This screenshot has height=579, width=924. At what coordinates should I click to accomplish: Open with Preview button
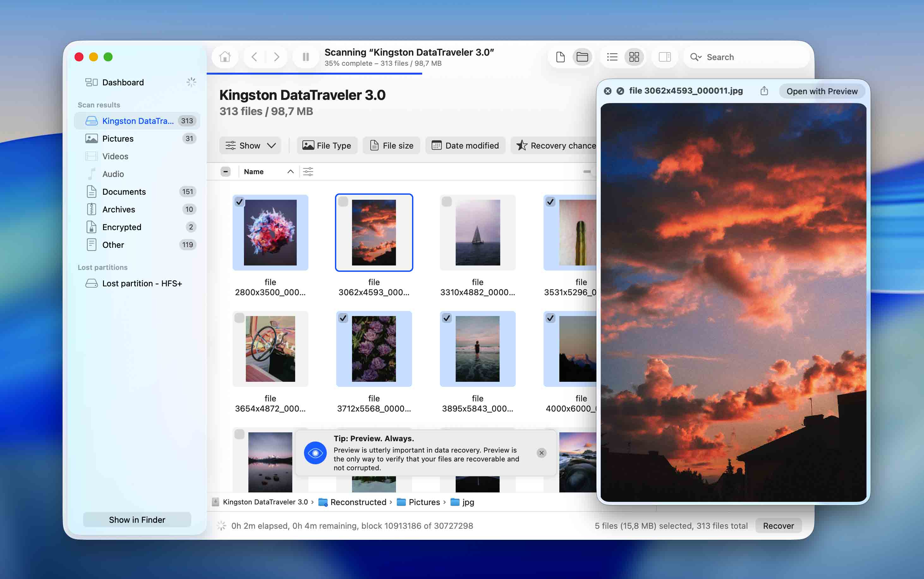point(822,91)
